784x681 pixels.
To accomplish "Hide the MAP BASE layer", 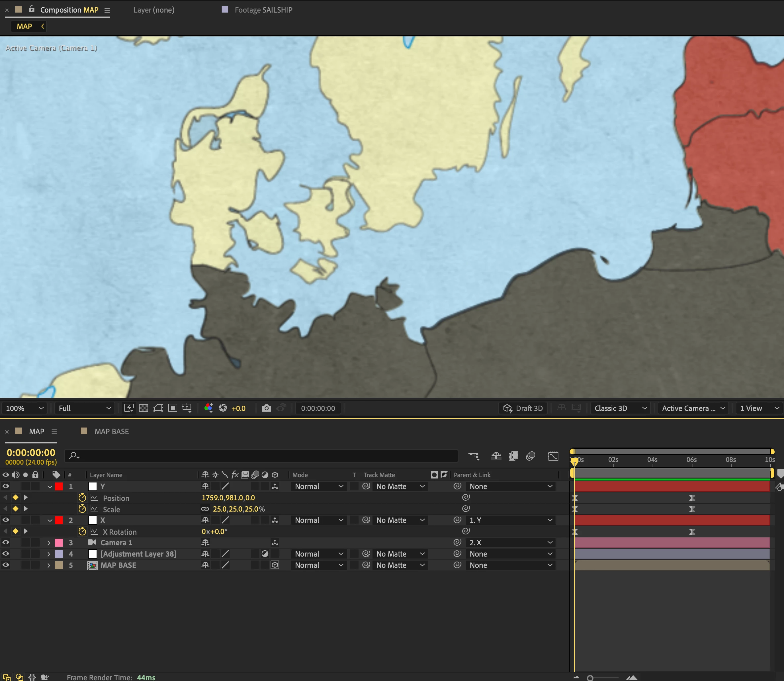I will pyautogui.click(x=6, y=565).
